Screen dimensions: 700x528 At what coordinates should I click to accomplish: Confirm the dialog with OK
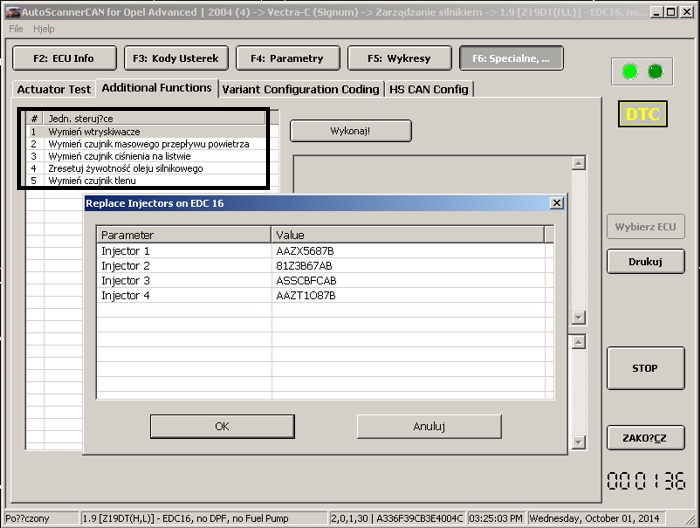click(222, 426)
